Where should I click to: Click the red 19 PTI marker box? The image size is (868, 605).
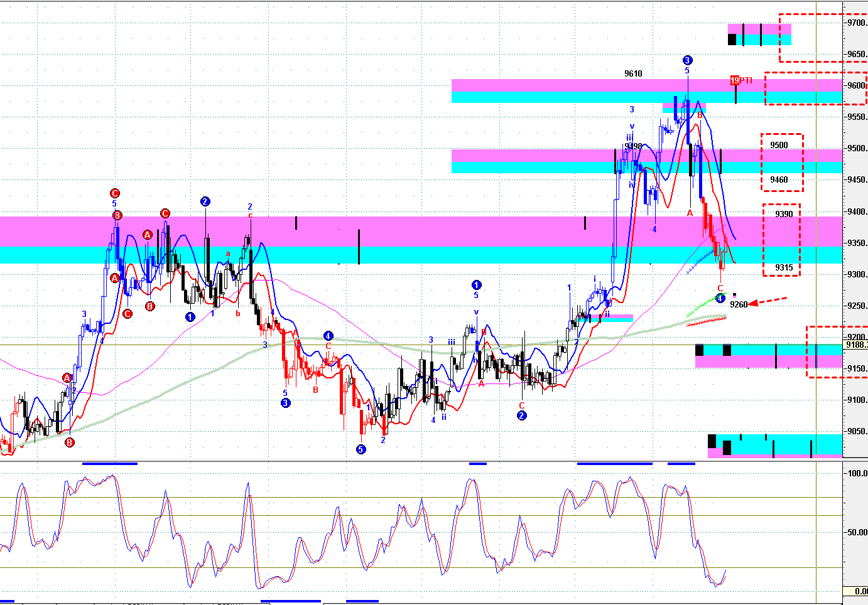[x=734, y=80]
